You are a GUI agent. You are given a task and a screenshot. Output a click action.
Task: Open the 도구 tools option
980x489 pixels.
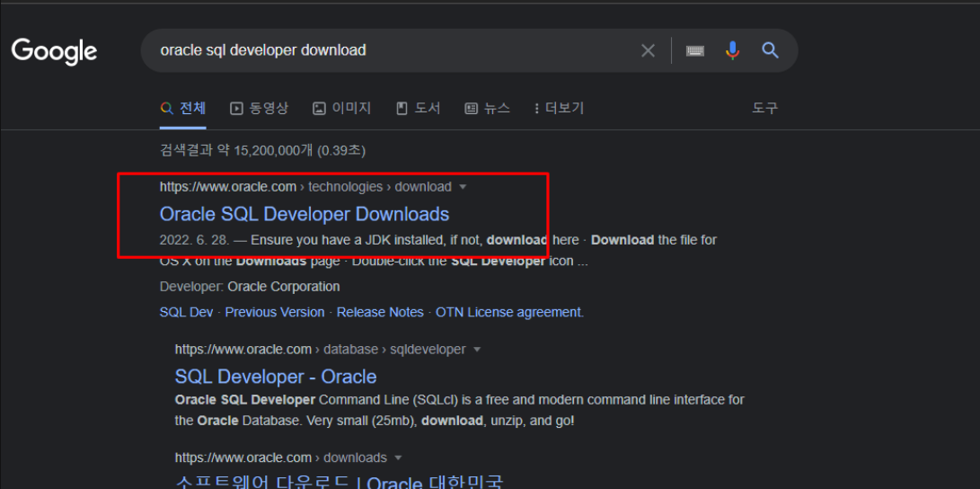pyautogui.click(x=765, y=108)
